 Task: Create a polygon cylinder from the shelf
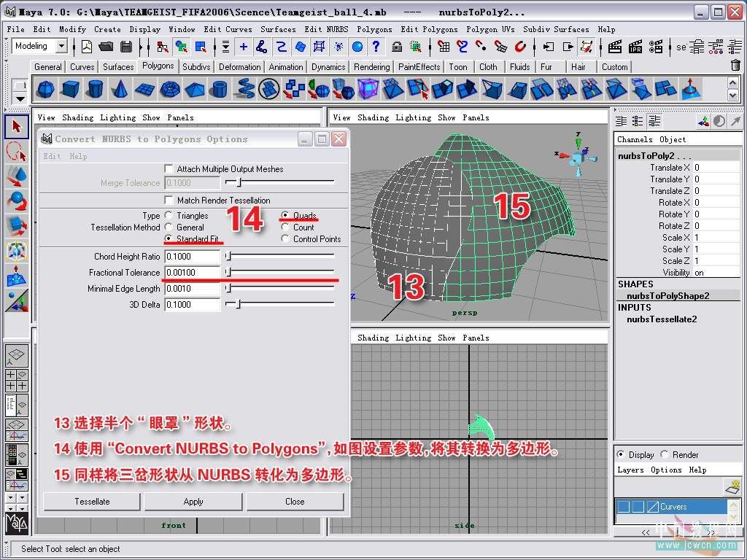pyautogui.click(x=96, y=88)
